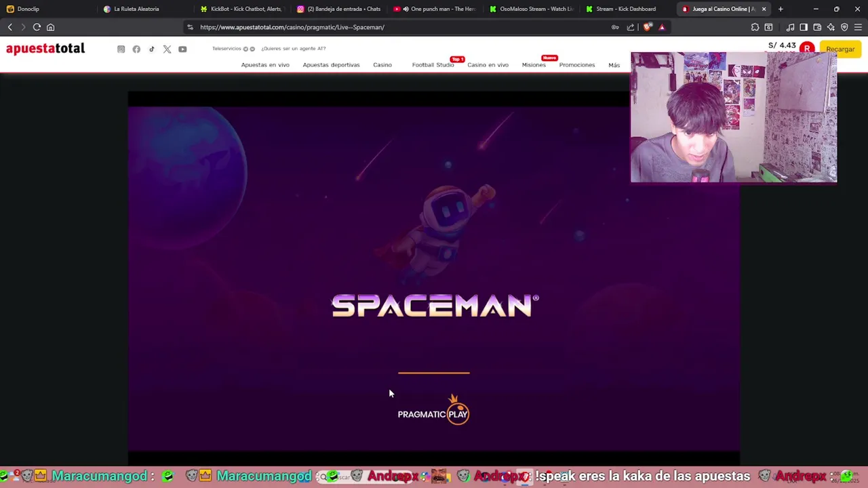Toggle the browser sidebar panel
Viewport: 868px width, 488px height.
coord(804,27)
